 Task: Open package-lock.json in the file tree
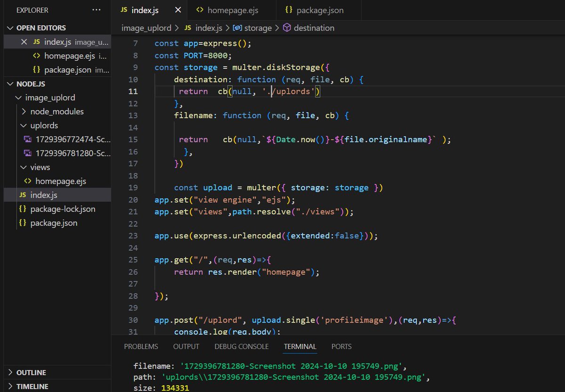(x=63, y=209)
